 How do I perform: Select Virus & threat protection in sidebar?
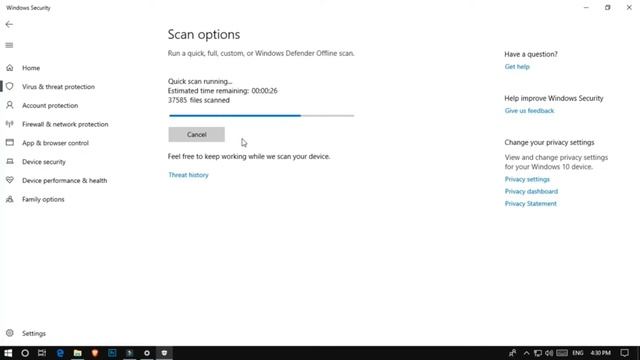point(58,87)
